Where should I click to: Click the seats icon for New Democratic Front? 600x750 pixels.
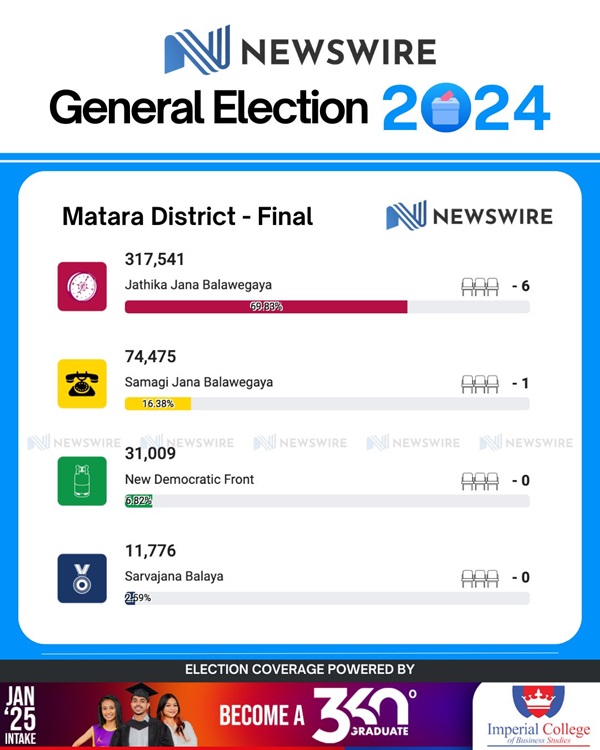pyautogui.click(x=480, y=481)
